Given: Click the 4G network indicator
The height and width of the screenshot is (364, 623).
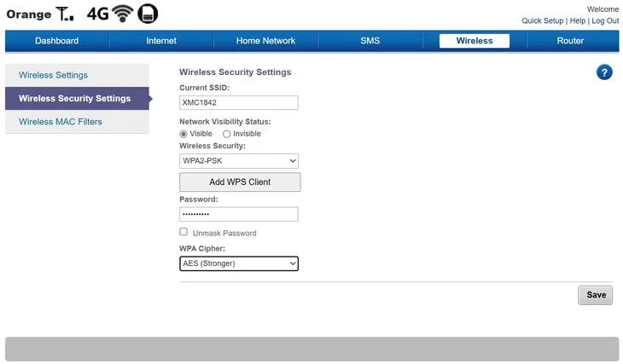Looking at the screenshot, I should click(97, 14).
